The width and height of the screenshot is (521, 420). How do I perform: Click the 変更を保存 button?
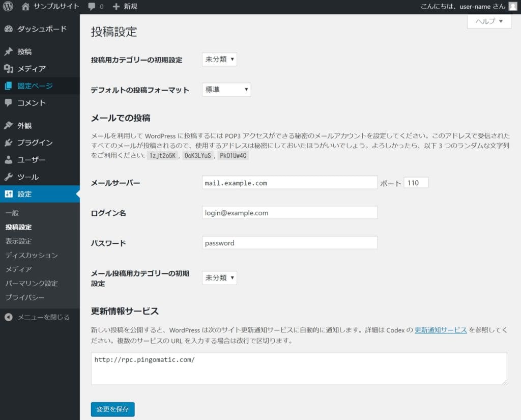[112, 409]
